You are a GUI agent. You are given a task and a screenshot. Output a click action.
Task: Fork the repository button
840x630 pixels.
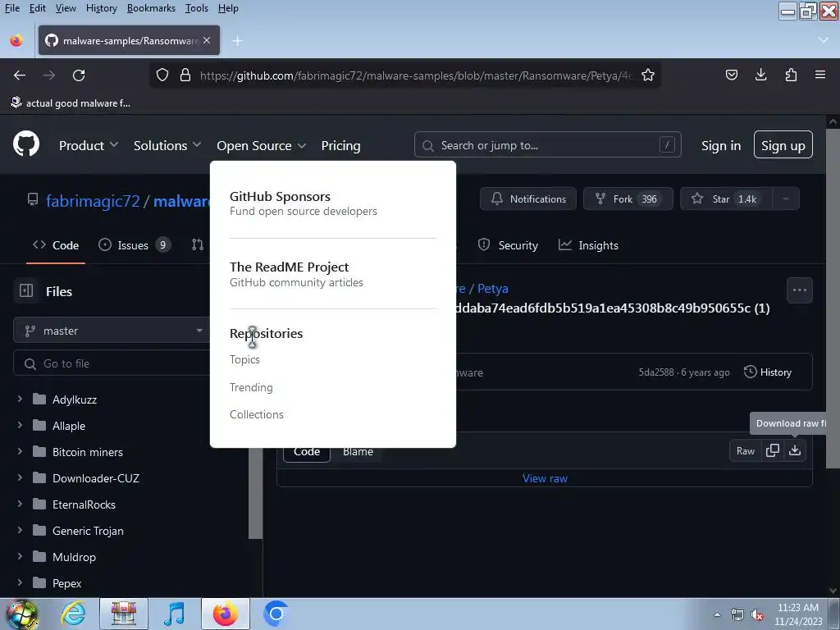click(628, 199)
